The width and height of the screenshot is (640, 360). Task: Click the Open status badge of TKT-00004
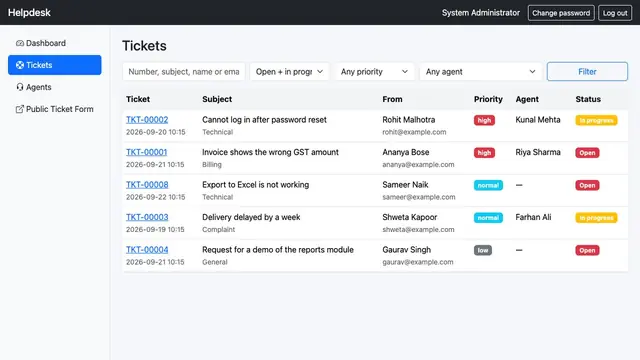(587, 250)
